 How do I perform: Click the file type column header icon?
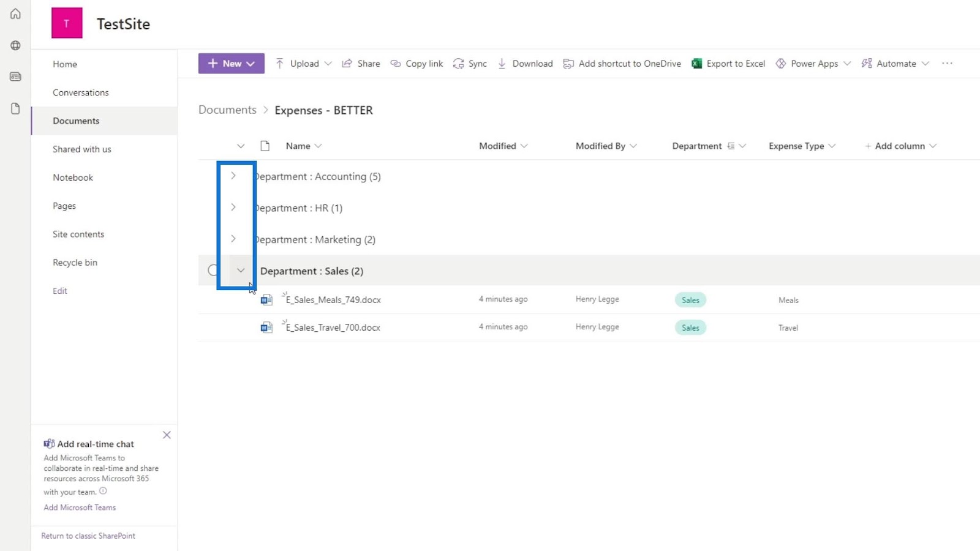point(265,146)
